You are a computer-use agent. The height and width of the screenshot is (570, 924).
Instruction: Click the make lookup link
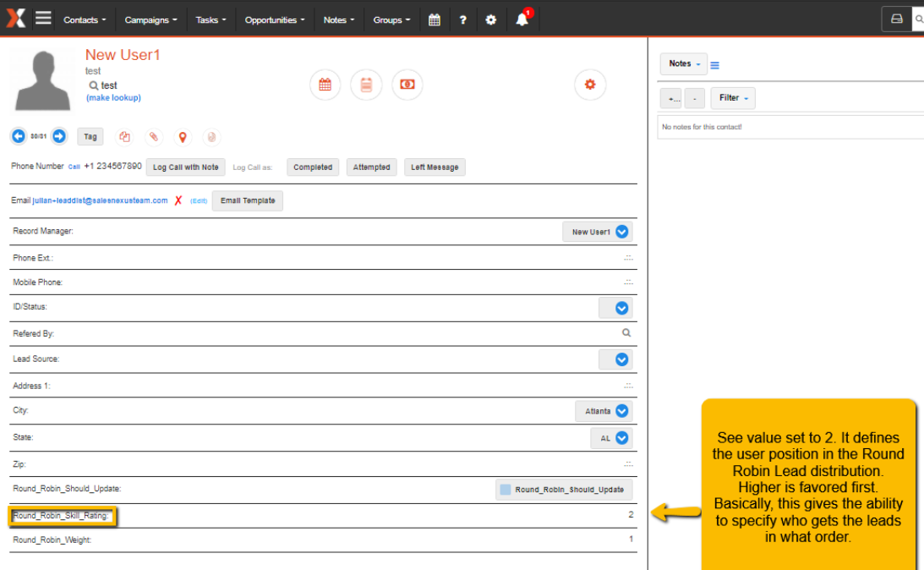(x=114, y=98)
